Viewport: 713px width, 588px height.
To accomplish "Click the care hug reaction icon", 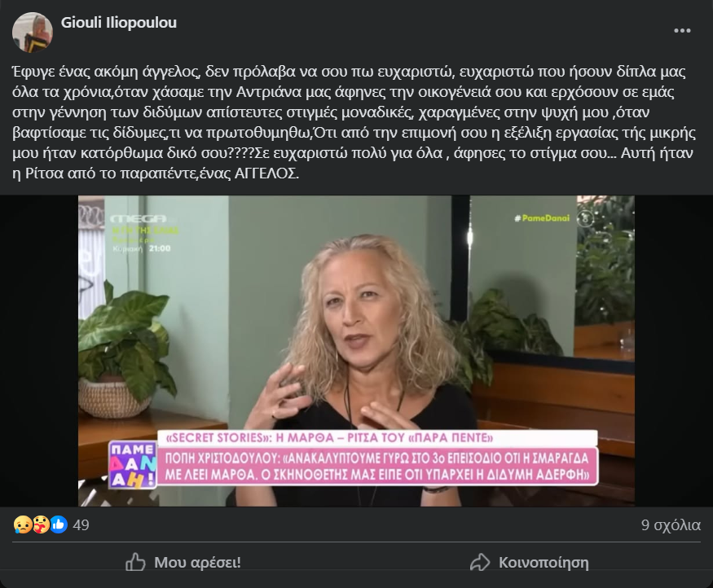I will pyautogui.click(x=41, y=524).
